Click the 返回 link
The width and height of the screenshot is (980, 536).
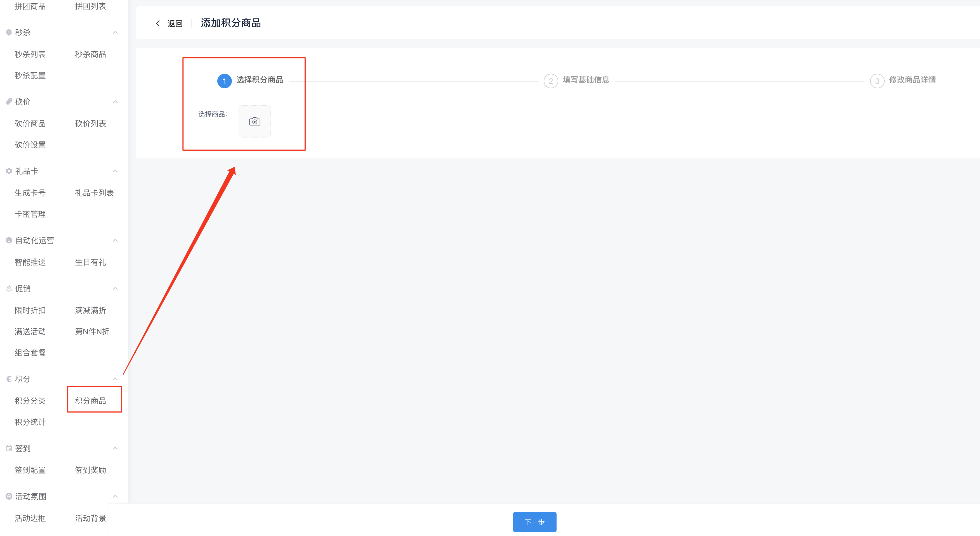pyautogui.click(x=175, y=23)
